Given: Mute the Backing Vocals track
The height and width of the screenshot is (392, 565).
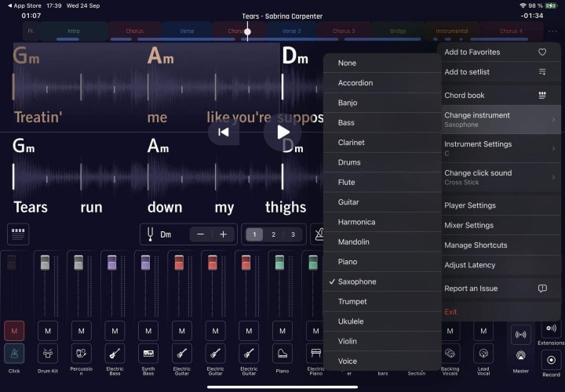Looking at the screenshot, I should point(450,331).
